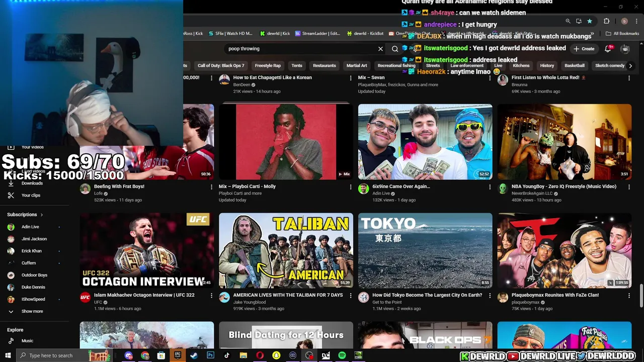The image size is (644, 362).
Task: Open the Chrome profile avatar
Action: coord(624,21)
